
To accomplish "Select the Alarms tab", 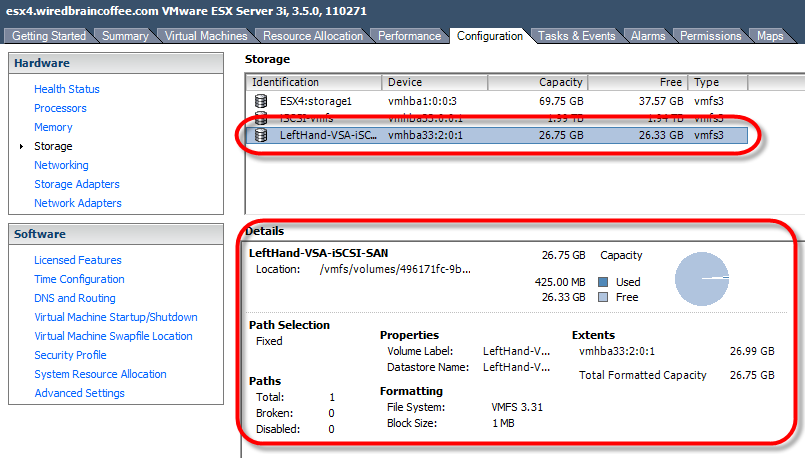I will (648, 36).
